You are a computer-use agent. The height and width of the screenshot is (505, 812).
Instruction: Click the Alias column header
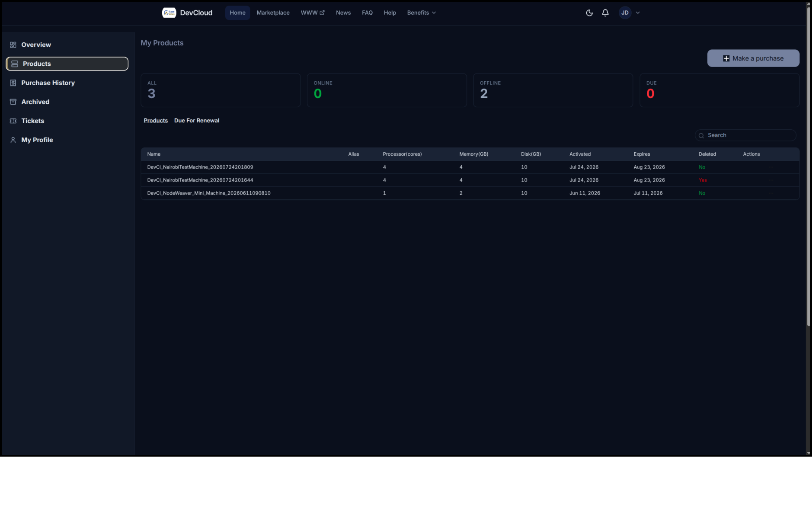point(353,154)
